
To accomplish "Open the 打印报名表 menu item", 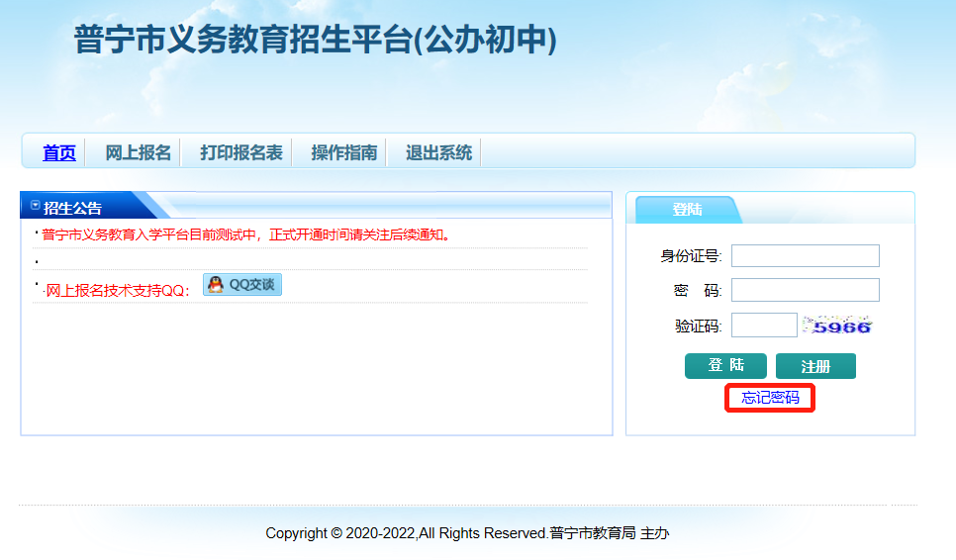I will pos(241,152).
